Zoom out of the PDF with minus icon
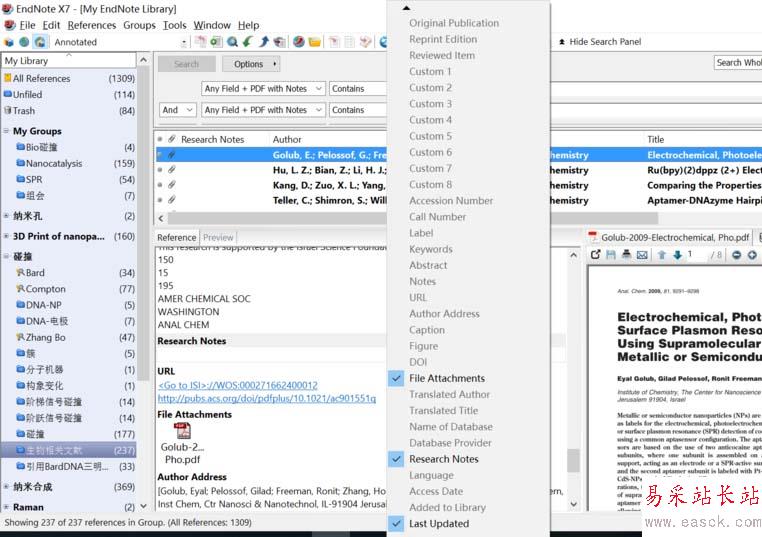 (x=736, y=255)
